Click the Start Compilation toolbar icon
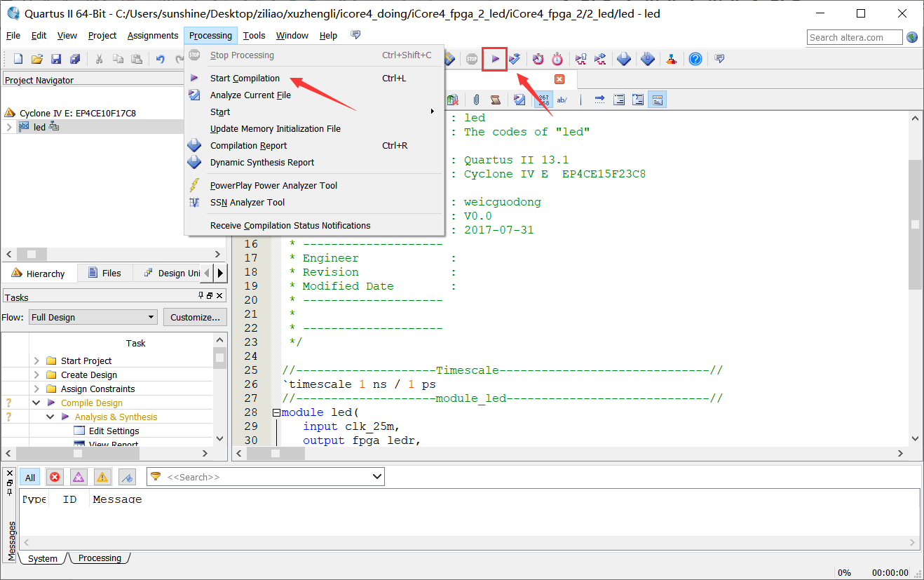 (495, 59)
